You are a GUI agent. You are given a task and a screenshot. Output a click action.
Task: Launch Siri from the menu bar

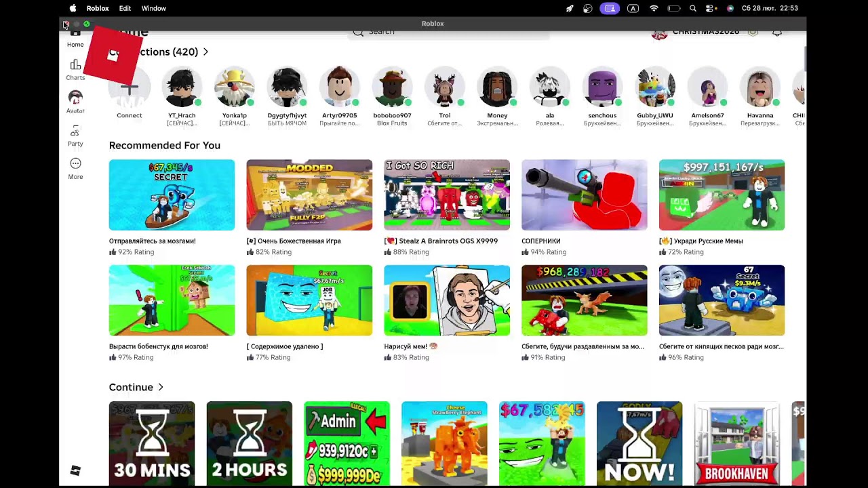pos(730,8)
